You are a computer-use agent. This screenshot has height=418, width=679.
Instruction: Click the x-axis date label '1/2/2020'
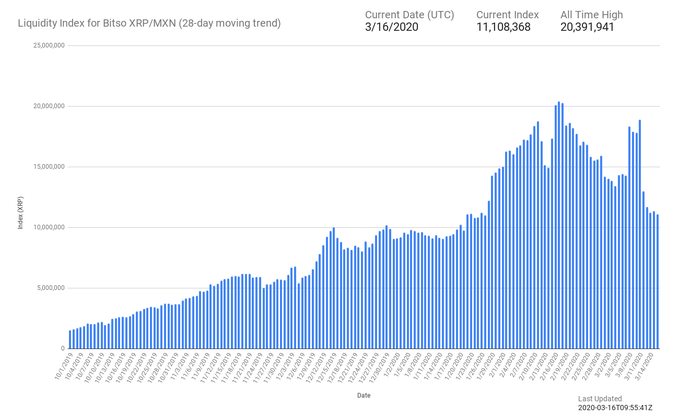tap(392, 365)
